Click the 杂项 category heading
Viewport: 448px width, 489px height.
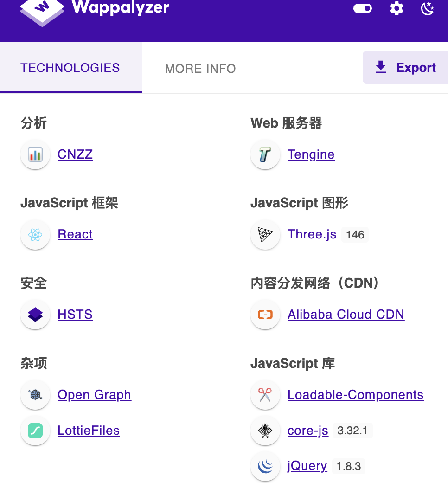coord(34,363)
